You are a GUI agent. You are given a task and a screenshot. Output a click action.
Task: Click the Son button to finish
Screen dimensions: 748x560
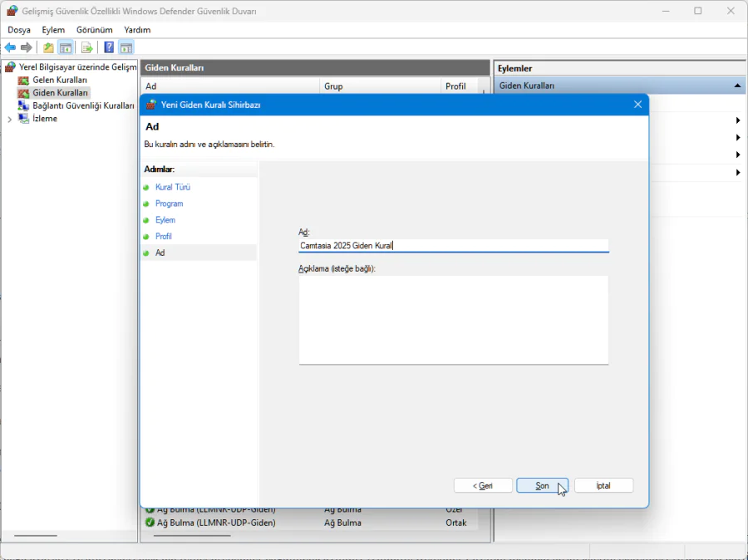(x=542, y=485)
